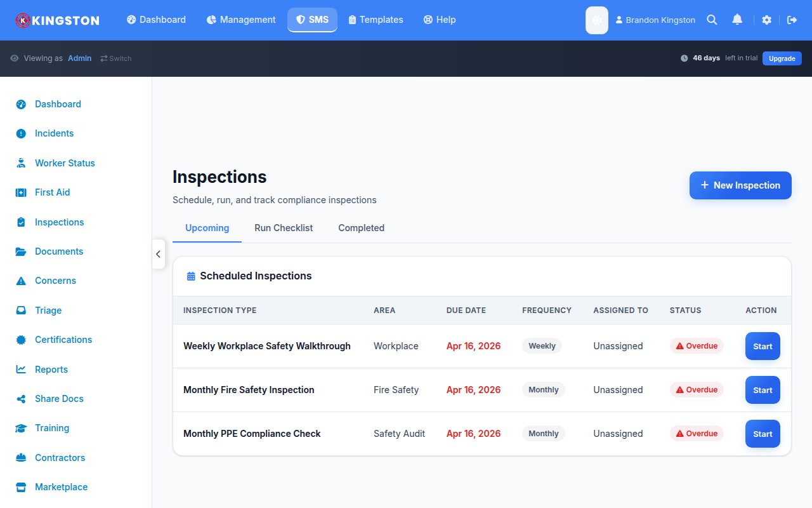Click the Inspection Type column header
The height and width of the screenshot is (508, 812).
tap(220, 311)
